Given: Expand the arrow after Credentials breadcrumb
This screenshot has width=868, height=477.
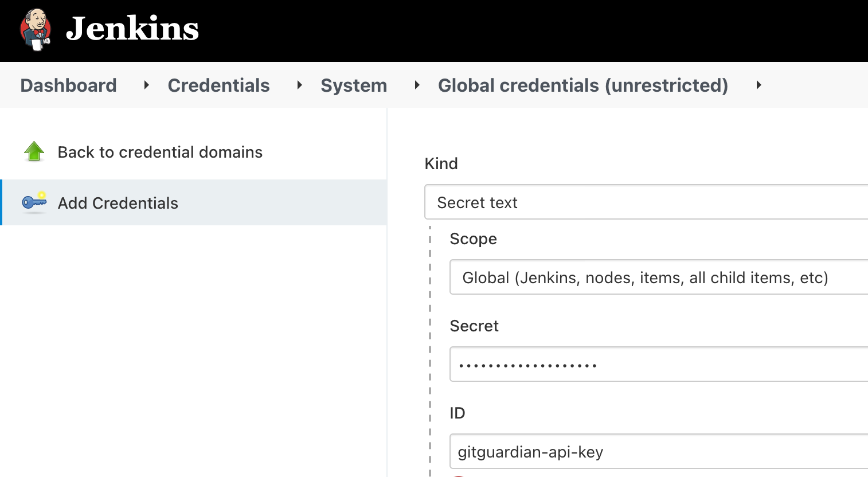Looking at the screenshot, I should click(299, 85).
